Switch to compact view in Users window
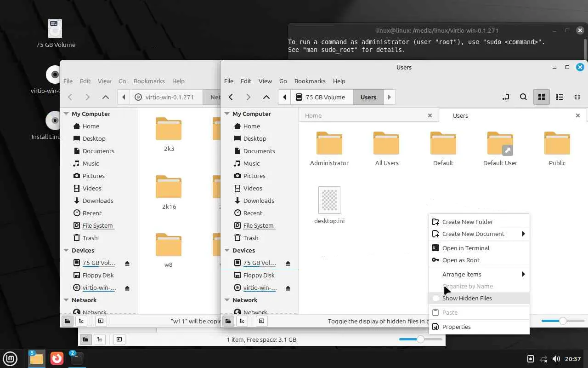The image size is (588, 368). tap(577, 97)
